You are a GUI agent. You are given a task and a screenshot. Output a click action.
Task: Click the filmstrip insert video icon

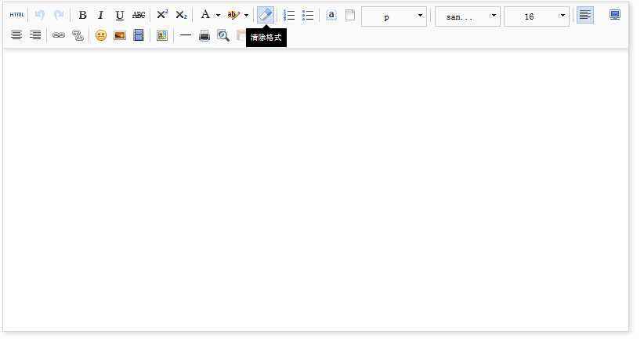pos(139,35)
